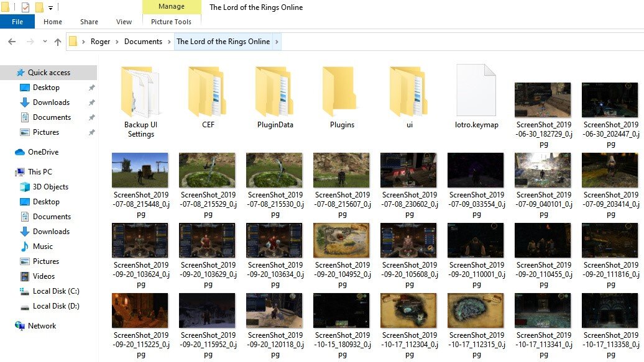The image size is (644, 362).
Task: Select Desktop under This PC
Action: tap(46, 202)
